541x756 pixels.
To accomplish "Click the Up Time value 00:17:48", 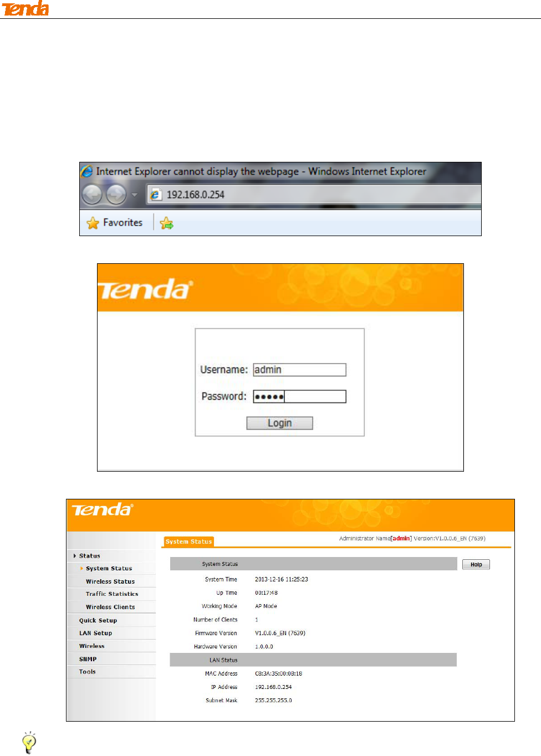I will [x=266, y=592].
